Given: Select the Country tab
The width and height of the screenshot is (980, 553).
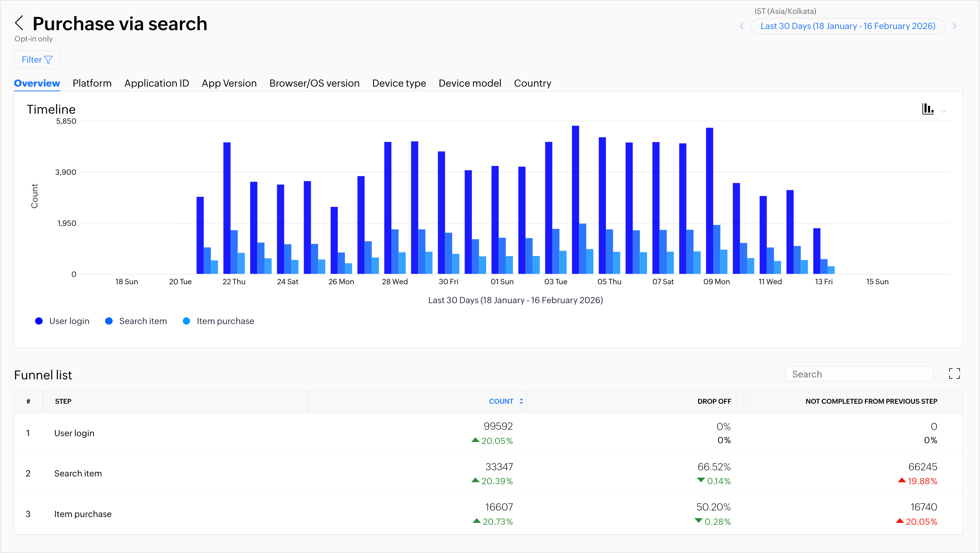Looking at the screenshot, I should click(x=532, y=83).
